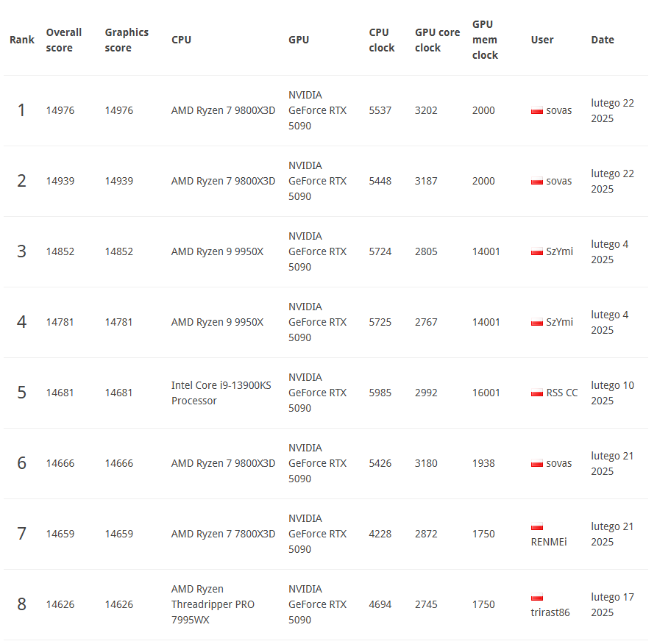Open RENMEi user profile link
The width and height of the screenshot is (657, 644).
(549, 542)
